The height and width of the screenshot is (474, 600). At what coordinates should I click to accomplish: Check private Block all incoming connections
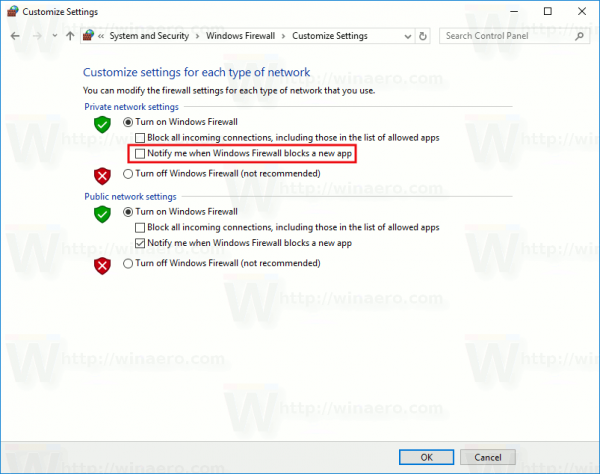point(140,138)
